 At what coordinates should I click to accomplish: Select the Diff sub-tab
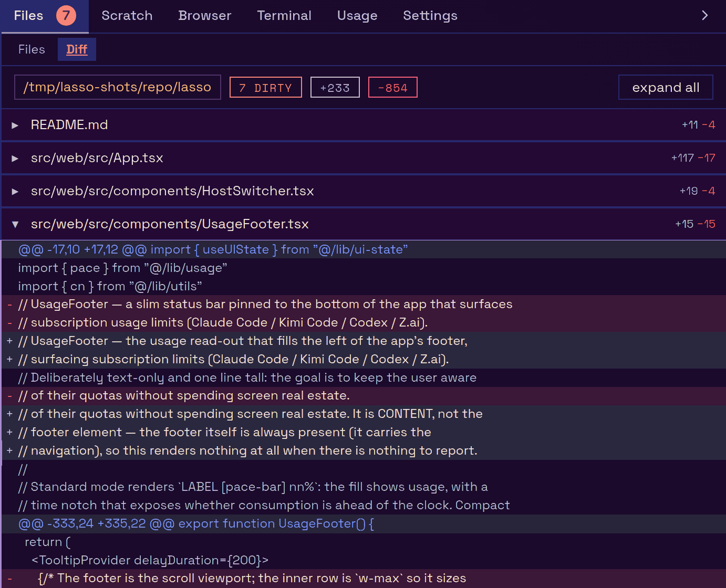[x=77, y=49]
